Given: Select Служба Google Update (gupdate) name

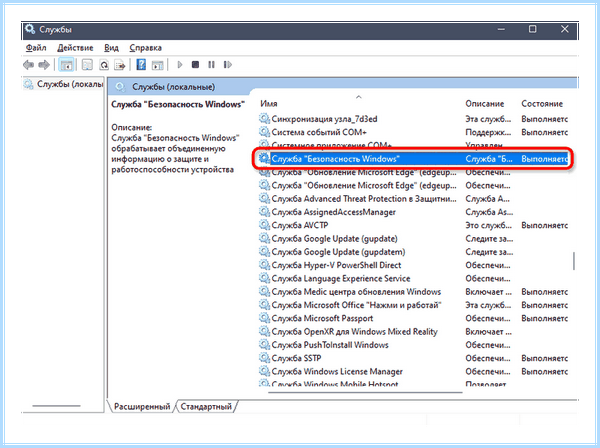Looking at the screenshot, I should pyautogui.click(x=334, y=239).
